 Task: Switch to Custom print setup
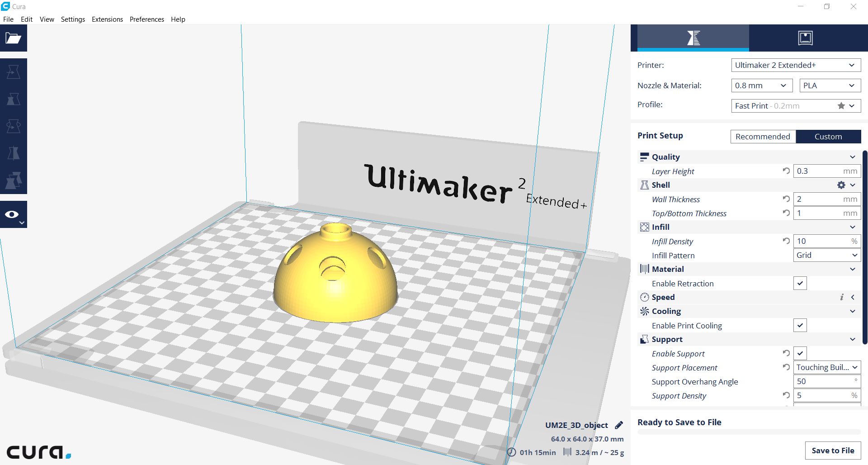click(x=828, y=137)
